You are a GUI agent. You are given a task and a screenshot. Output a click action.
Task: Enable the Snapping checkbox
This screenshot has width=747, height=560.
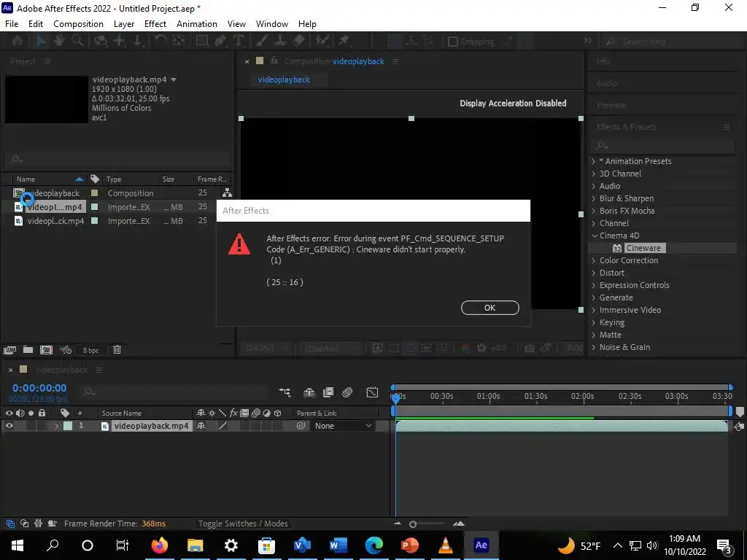click(453, 42)
